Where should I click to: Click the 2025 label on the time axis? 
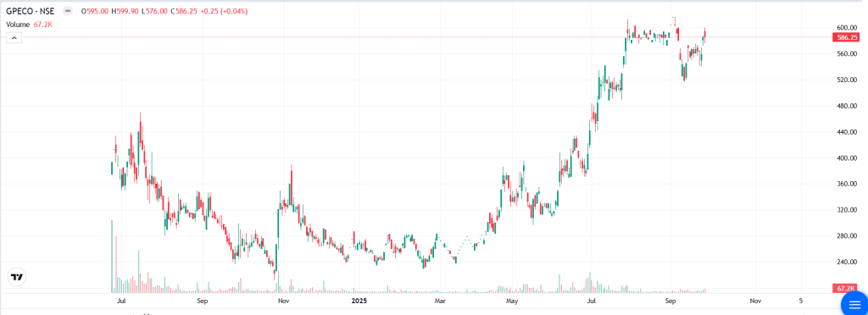(359, 301)
